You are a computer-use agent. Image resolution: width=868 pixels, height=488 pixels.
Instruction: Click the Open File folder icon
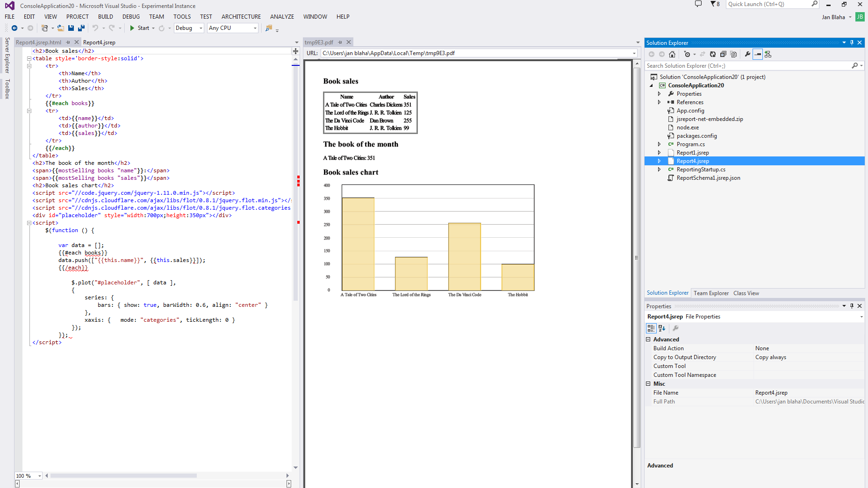coord(61,28)
